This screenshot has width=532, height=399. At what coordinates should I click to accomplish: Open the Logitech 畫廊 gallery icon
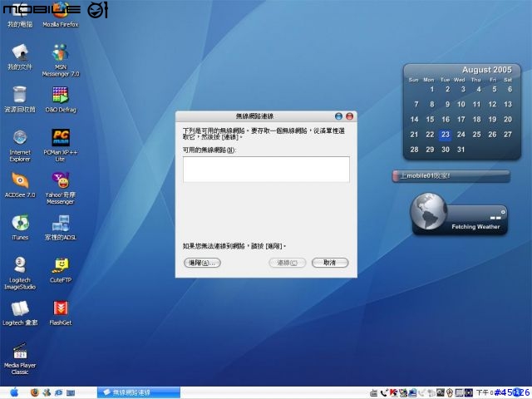[20, 313]
